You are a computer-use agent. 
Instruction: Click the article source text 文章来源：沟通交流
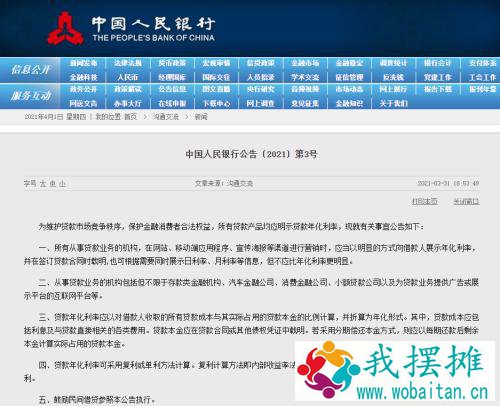[x=224, y=183]
